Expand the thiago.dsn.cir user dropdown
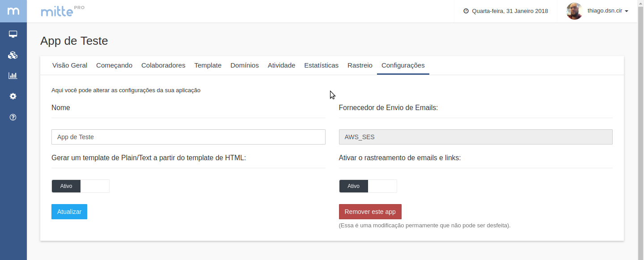 coord(608,11)
